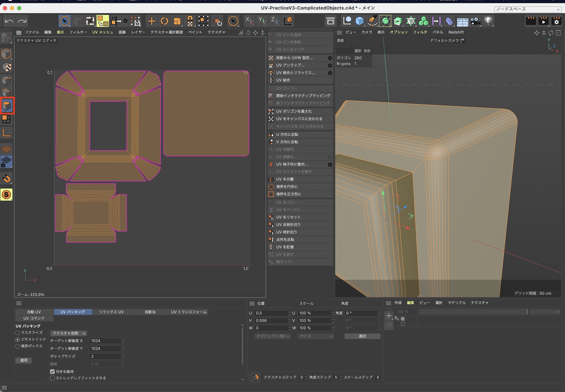Select the Move tool icon
The height and width of the screenshot is (392, 565).
151,21
